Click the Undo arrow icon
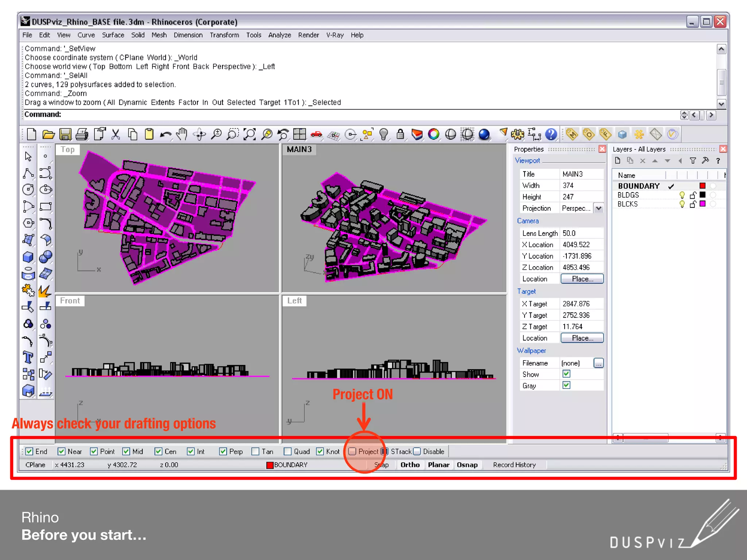Screen dimensions: 747x560 click(166, 135)
